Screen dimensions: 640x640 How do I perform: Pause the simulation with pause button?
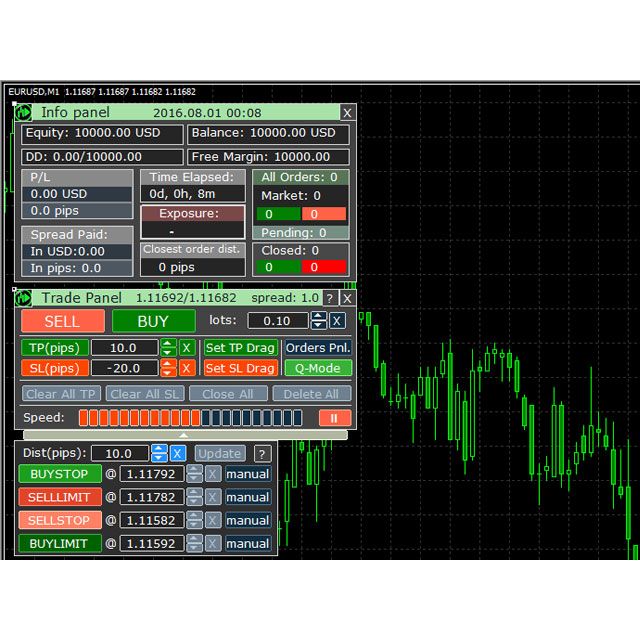point(335,418)
